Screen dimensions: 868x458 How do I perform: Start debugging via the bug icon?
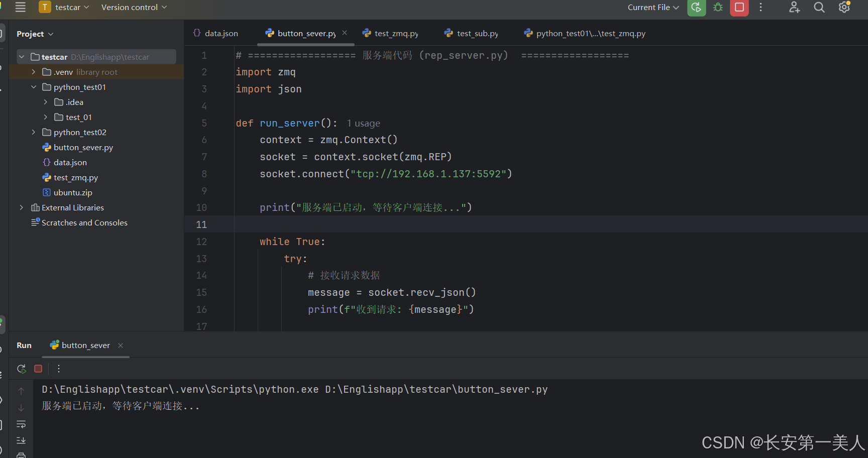[717, 8]
